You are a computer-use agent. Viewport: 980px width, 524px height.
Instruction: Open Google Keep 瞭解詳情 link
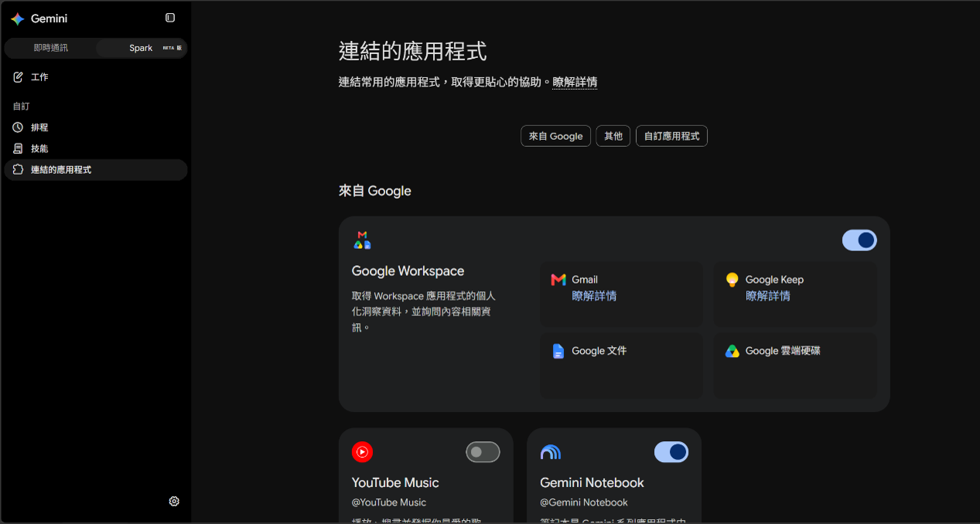click(x=768, y=296)
